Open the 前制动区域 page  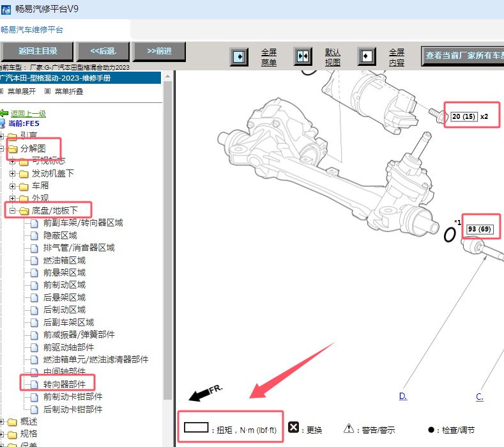point(65,285)
